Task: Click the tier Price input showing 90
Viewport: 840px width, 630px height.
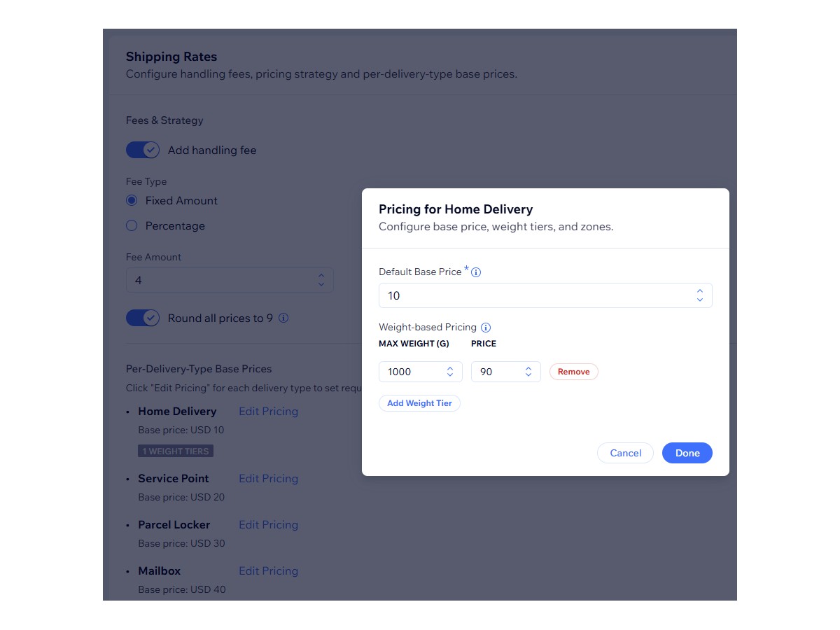Action: point(506,372)
